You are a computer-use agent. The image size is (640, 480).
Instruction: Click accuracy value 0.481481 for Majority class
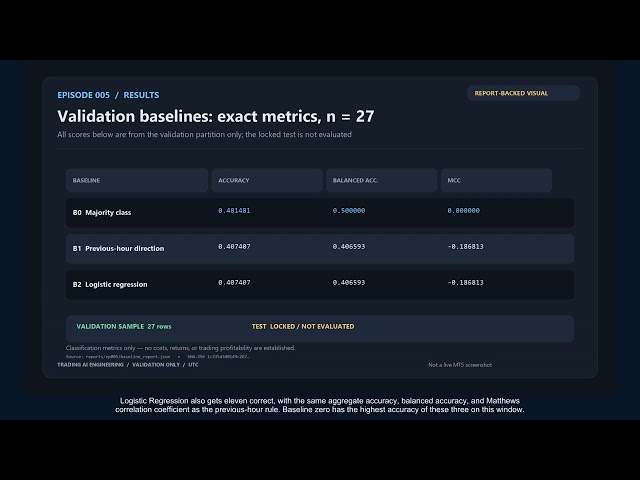pos(234,211)
